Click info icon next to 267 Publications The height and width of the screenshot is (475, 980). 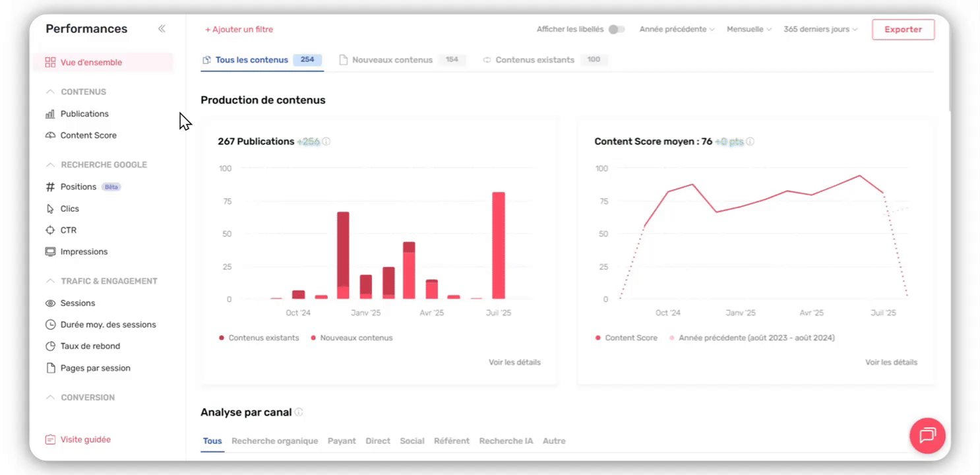pyautogui.click(x=326, y=141)
